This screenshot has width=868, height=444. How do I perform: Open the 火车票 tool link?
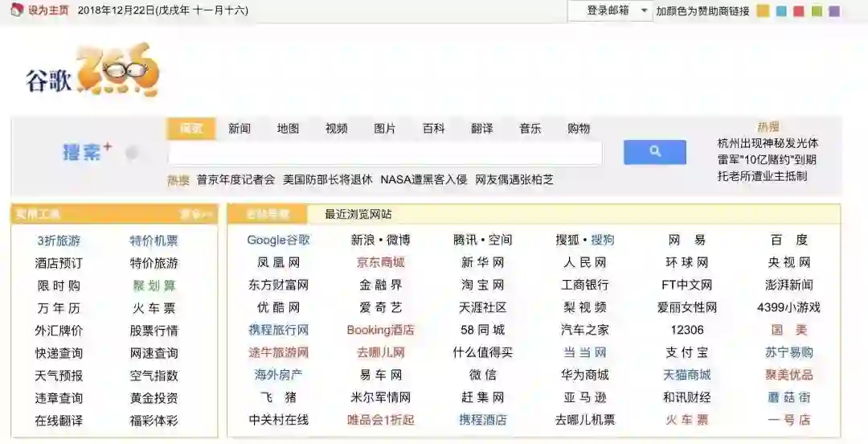coord(154,308)
